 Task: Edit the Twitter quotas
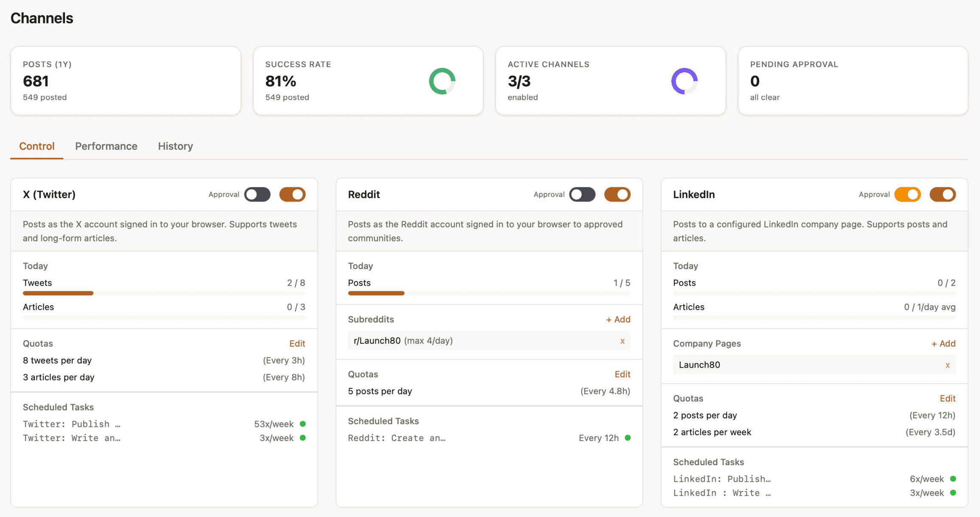(297, 343)
